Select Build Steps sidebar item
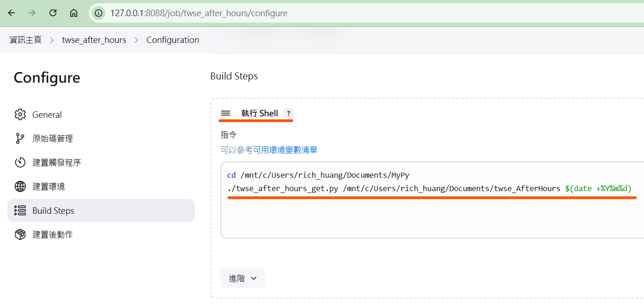The width and height of the screenshot is (644, 307). [x=53, y=211]
